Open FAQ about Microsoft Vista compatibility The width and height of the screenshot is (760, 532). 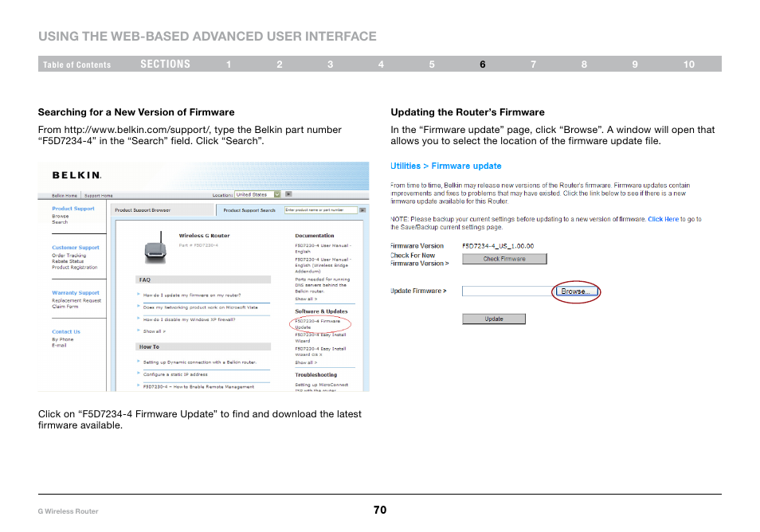pos(200,307)
